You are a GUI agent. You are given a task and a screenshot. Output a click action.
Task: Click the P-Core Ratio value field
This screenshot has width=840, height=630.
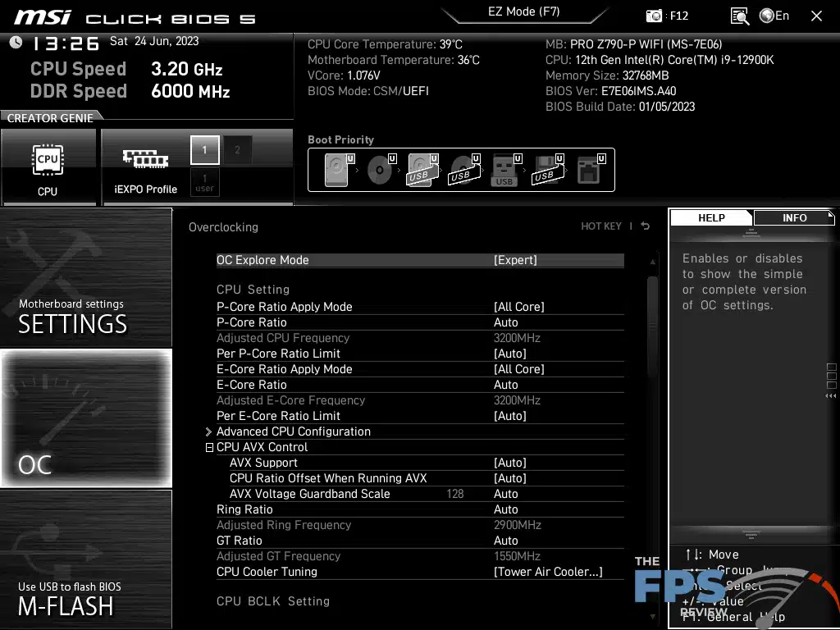[x=505, y=322]
